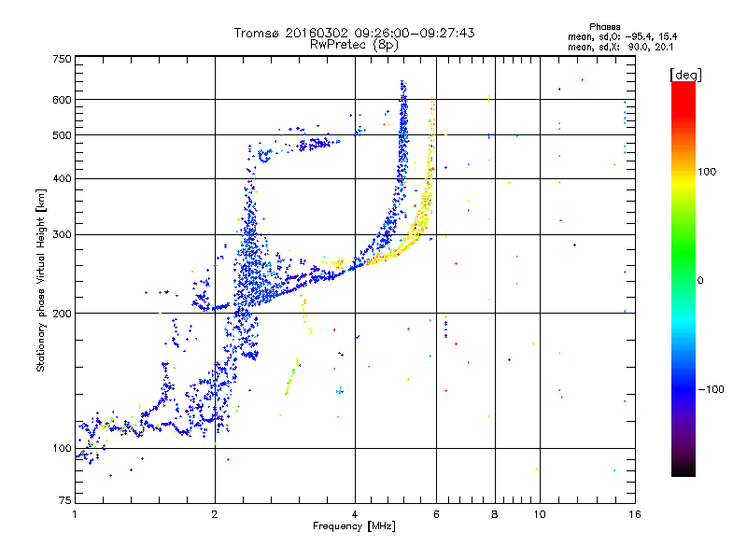The height and width of the screenshot is (560, 747).
Task: Click the x-axis tick label '10'
Action: (x=540, y=514)
